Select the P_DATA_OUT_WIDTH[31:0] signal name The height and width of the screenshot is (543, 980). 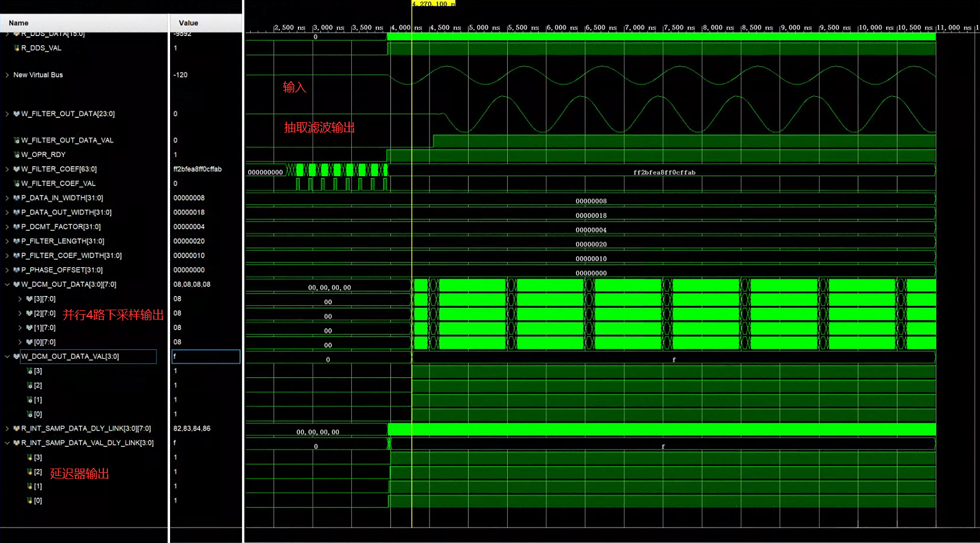click(66, 213)
